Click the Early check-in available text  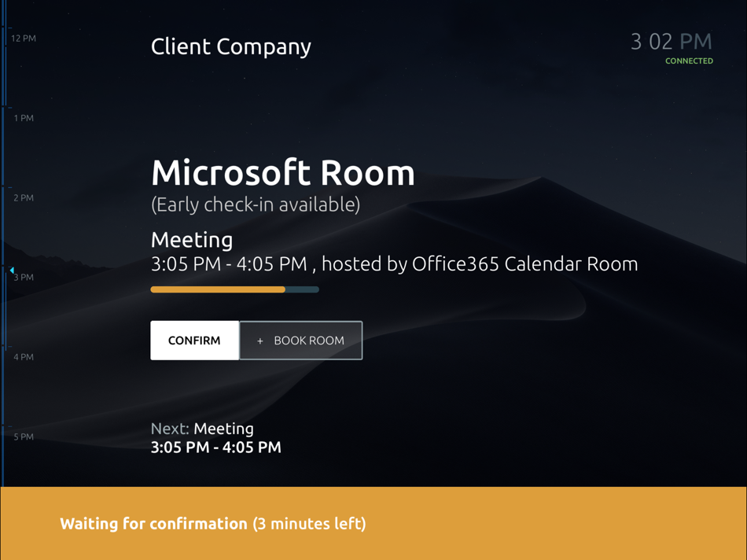256,204
